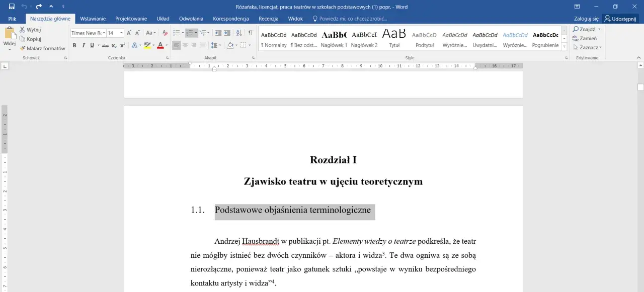Apply the Podtytuł style
644x292 pixels.
(425, 39)
